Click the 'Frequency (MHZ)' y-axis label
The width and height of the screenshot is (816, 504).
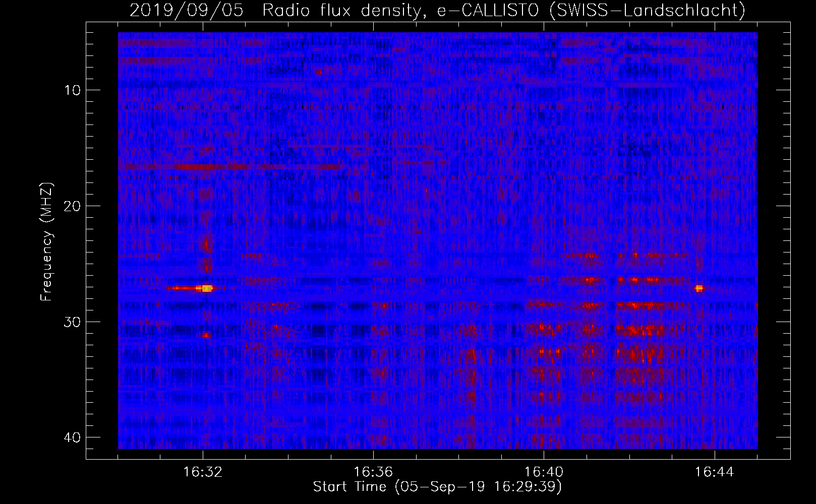pos(46,242)
